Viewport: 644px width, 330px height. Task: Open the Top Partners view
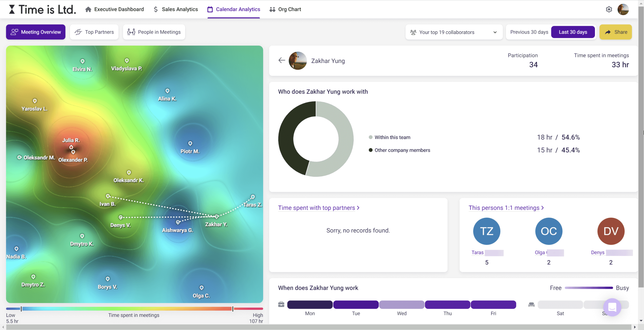coord(94,32)
